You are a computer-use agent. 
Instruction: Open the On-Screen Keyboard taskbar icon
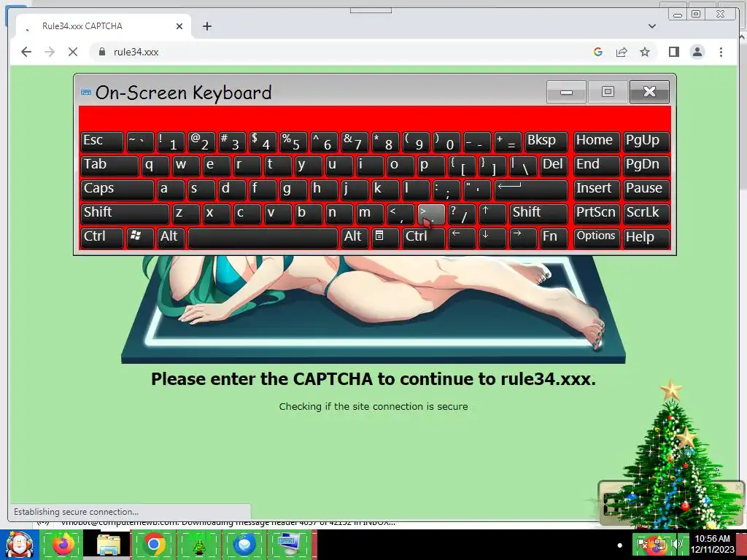(x=289, y=544)
